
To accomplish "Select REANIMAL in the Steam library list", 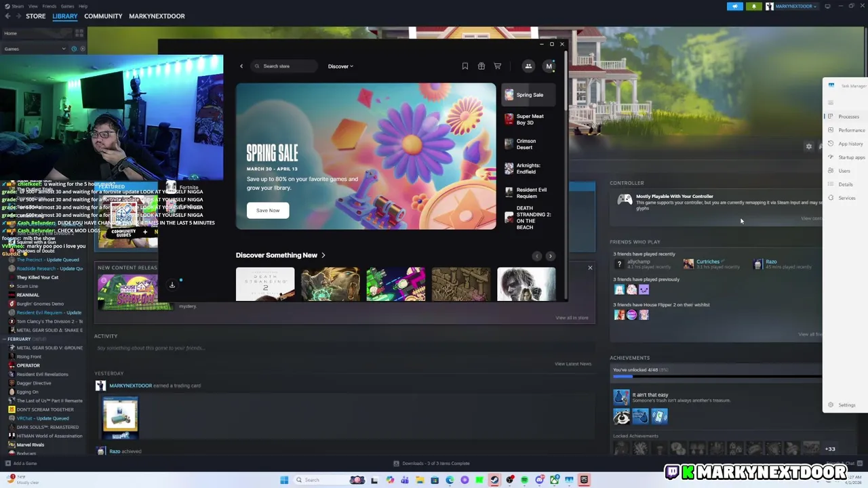I will 28,295.
